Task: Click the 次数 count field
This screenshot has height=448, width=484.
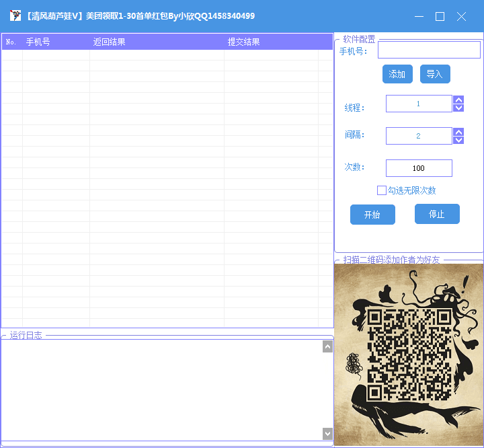Action: (x=419, y=168)
